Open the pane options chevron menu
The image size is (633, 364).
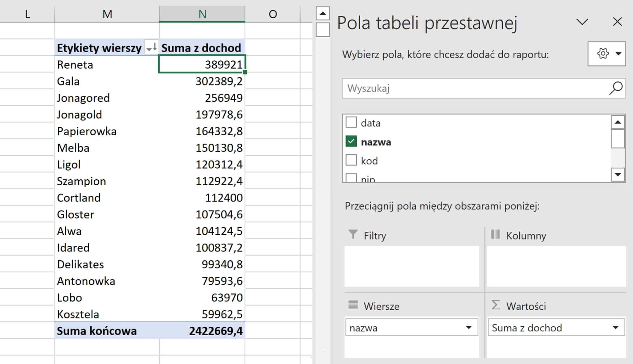(582, 22)
